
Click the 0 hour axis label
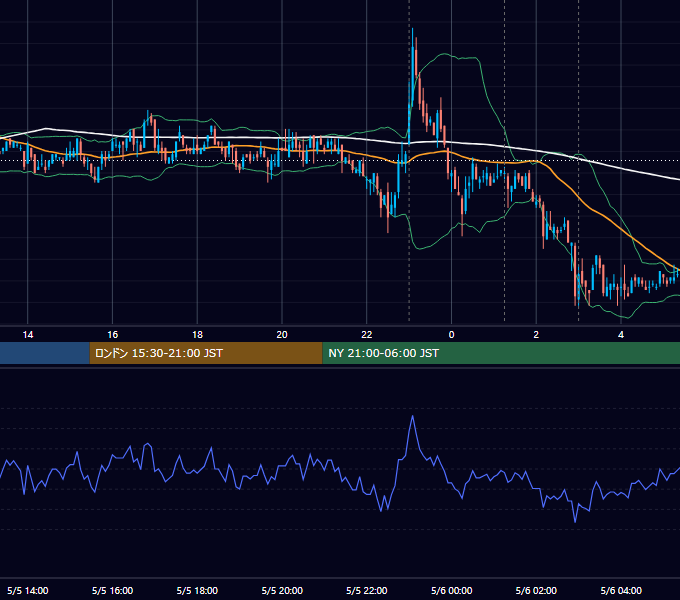451,335
